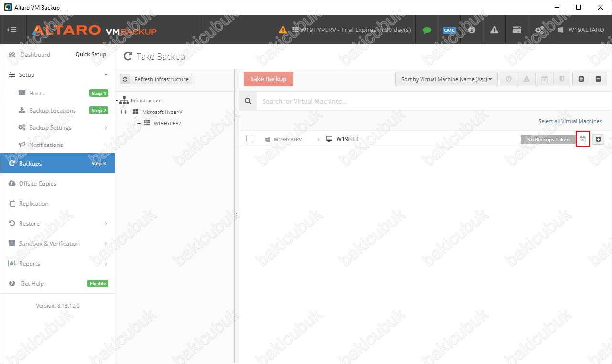This screenshot has width=612, height=364.
Task: Open the header warning triangle alerts icon
Action: [494, 30]
